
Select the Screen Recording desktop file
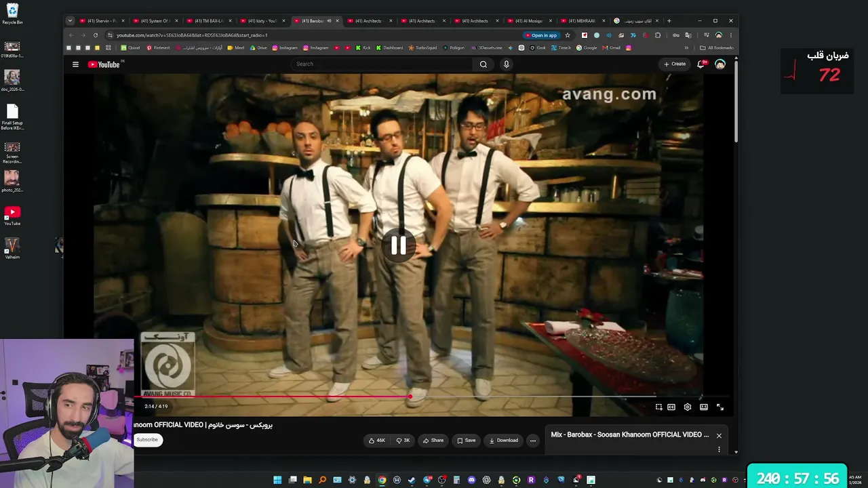(x=12, y=153)
